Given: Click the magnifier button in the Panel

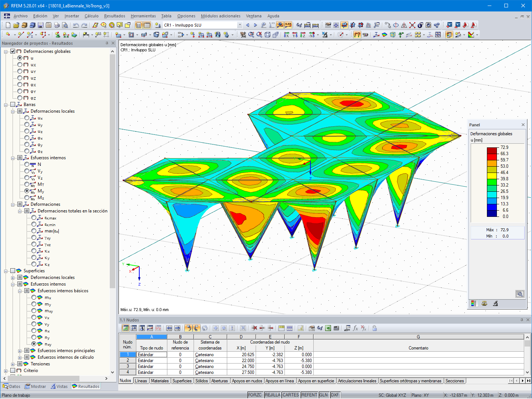Looking at the screenshot, I should (520, 294).
